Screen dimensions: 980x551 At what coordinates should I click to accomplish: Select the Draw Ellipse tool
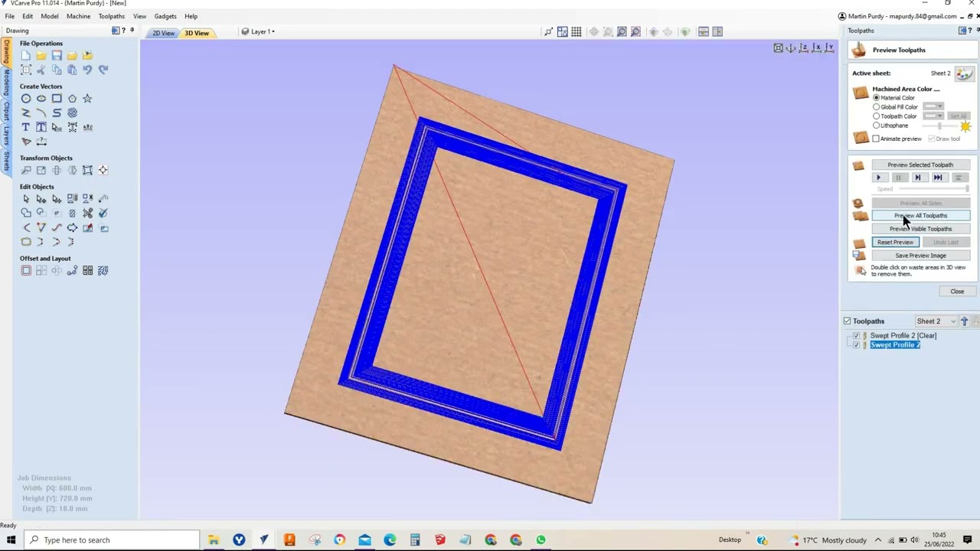coord(41,99)
